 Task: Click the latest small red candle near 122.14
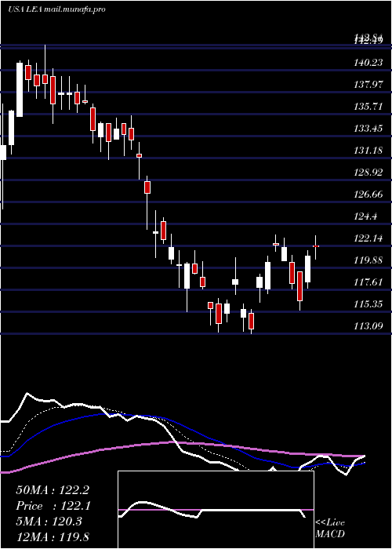(x=316, y=246)
